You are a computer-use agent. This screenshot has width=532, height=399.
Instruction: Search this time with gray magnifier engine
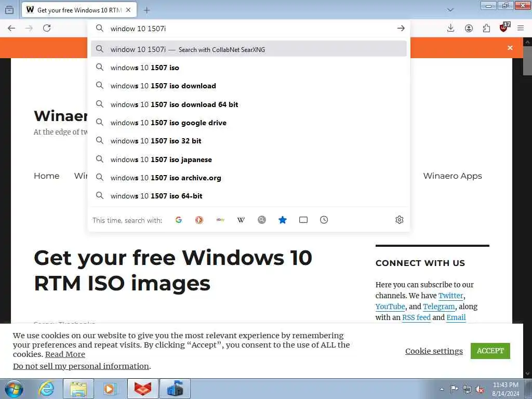262,220
